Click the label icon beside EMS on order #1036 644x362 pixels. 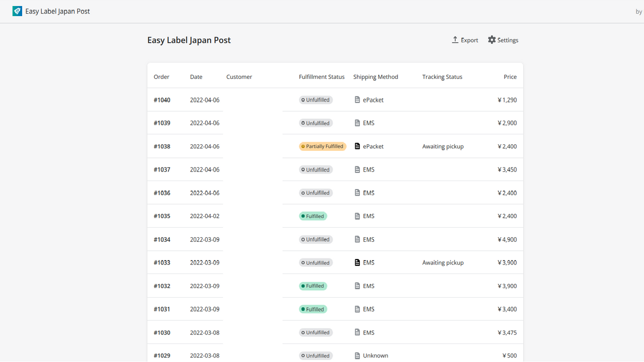coord(357,193)
